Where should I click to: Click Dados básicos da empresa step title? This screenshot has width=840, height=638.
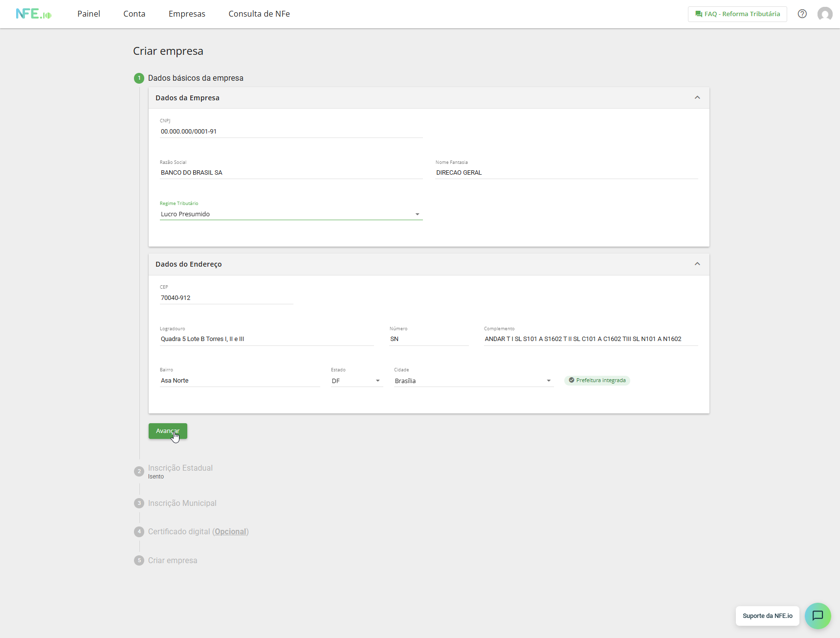click(x=196, y=78)
